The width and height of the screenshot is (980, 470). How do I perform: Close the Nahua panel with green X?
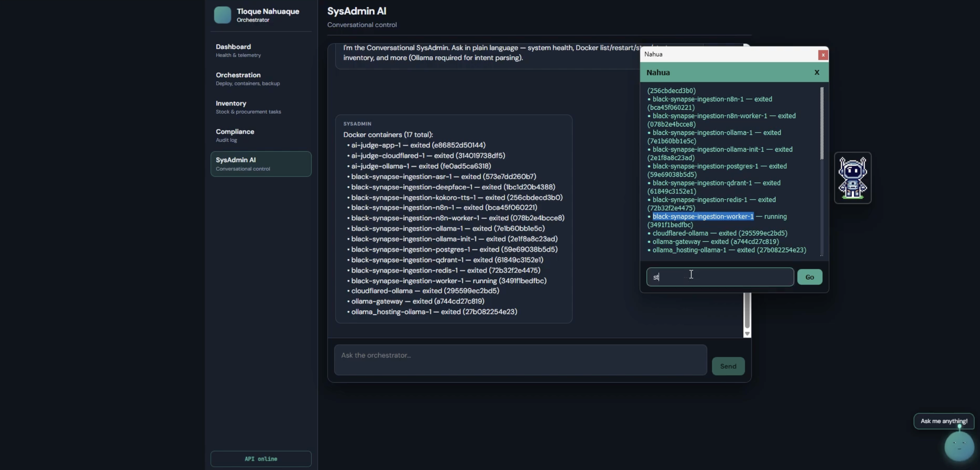(x=816, y=72)
